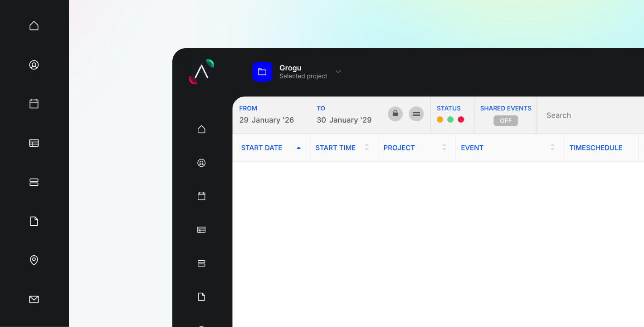
Task: Toggle the green status filter dot
Action: (450, 119)
